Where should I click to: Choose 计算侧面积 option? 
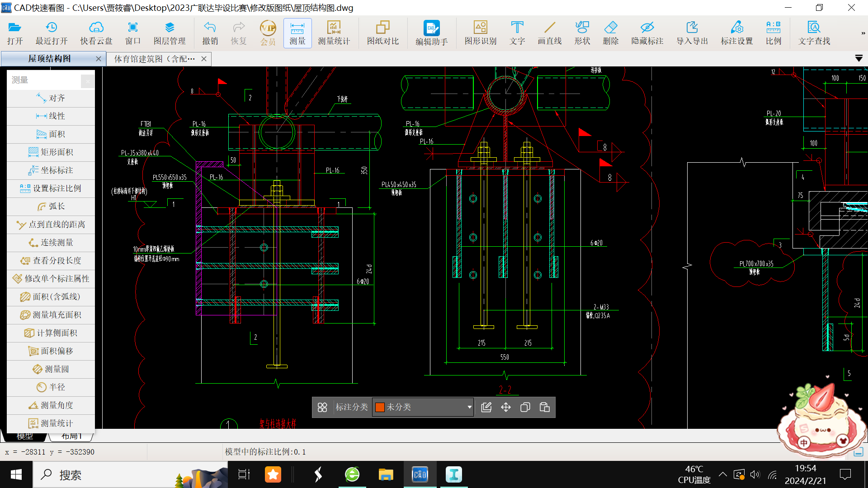click(x=51, y=333)
